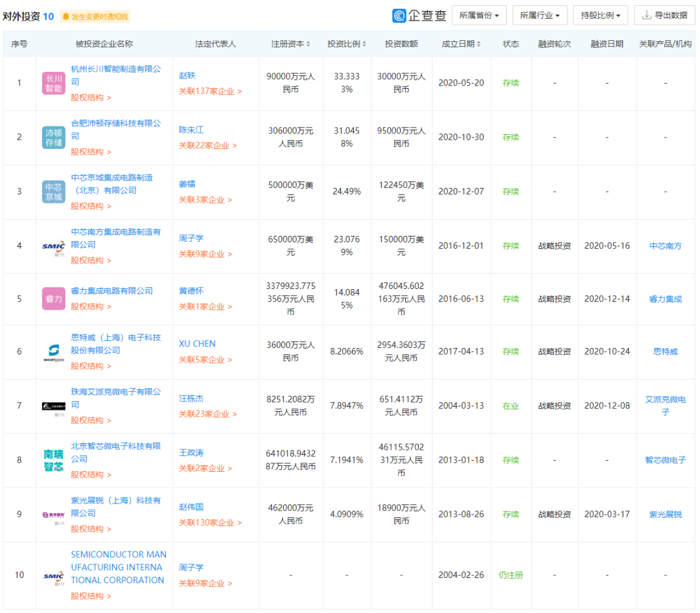
Task: Open related product 智芯微电子
Action: 665,460
